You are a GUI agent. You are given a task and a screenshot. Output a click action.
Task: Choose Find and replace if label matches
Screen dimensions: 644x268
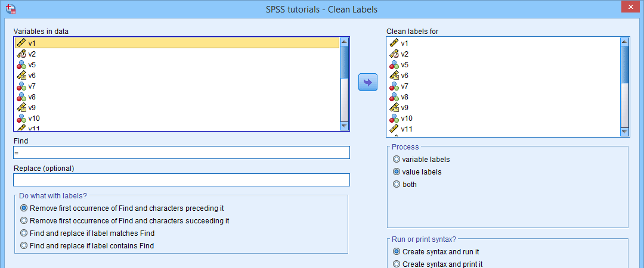coord(24,233)
